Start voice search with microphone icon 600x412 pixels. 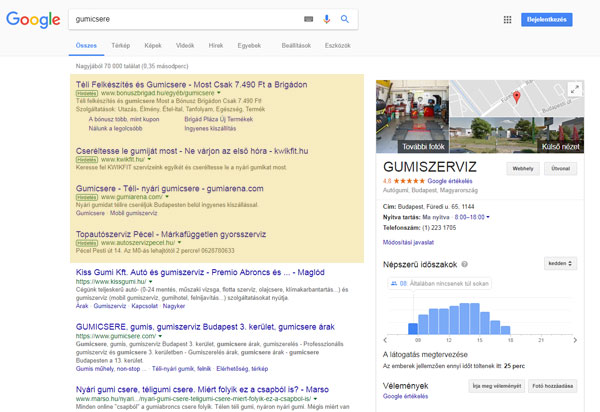[x=326, y=19]
